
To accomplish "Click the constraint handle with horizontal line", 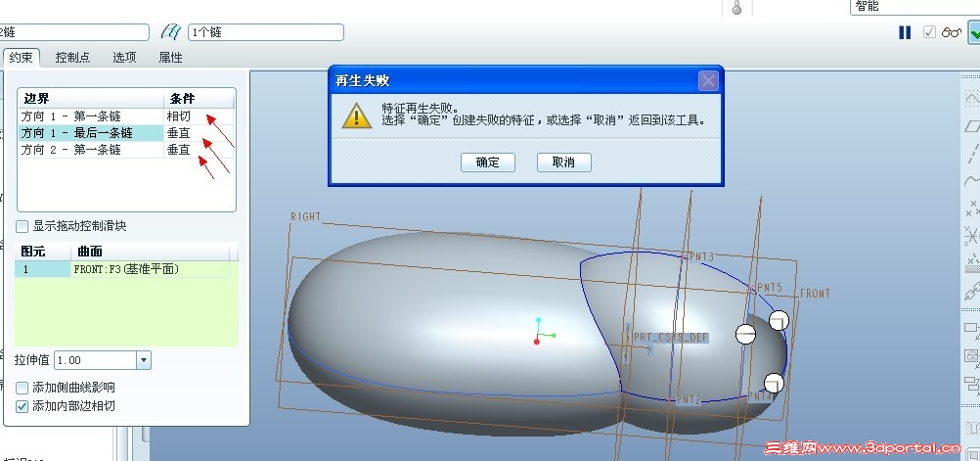I will 745,334.
